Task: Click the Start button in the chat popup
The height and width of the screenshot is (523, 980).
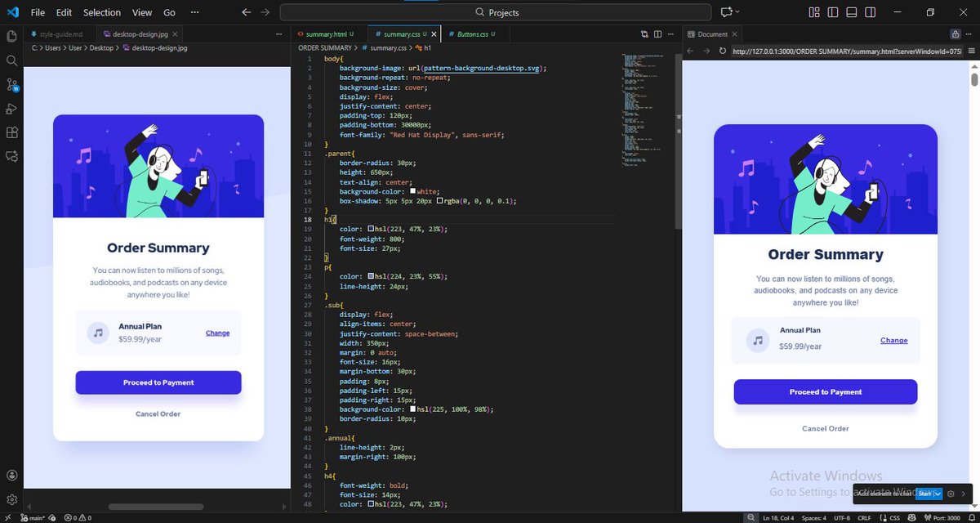Action: pos(924,494)
